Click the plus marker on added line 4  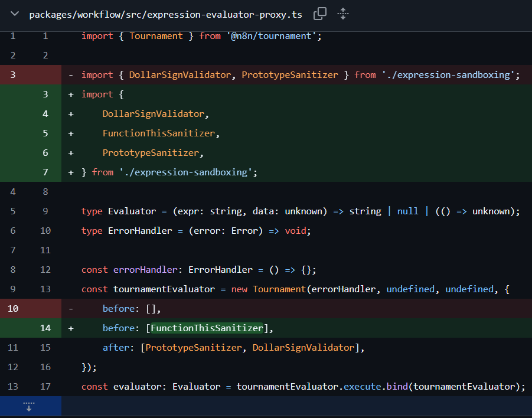[71, 114]
